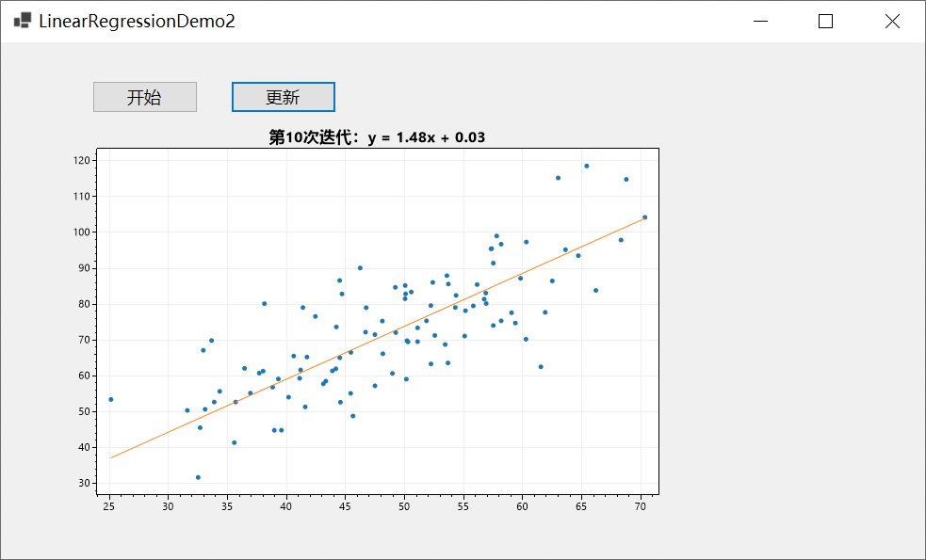Click the 开始 button
The image size is (926, 560).
click(x=145, y=97)
